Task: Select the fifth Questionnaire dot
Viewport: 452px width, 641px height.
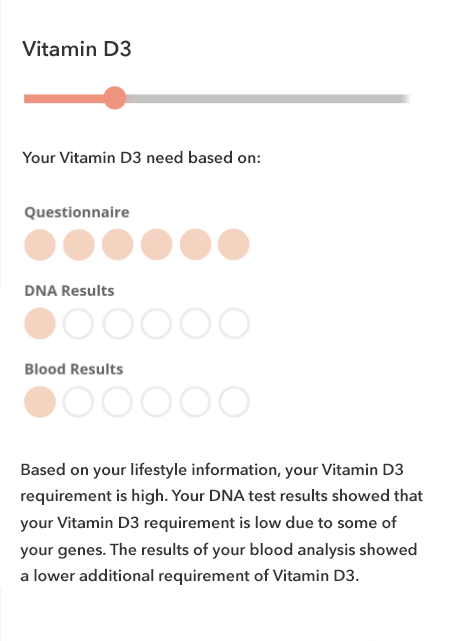Action: [x=195, y=244]
